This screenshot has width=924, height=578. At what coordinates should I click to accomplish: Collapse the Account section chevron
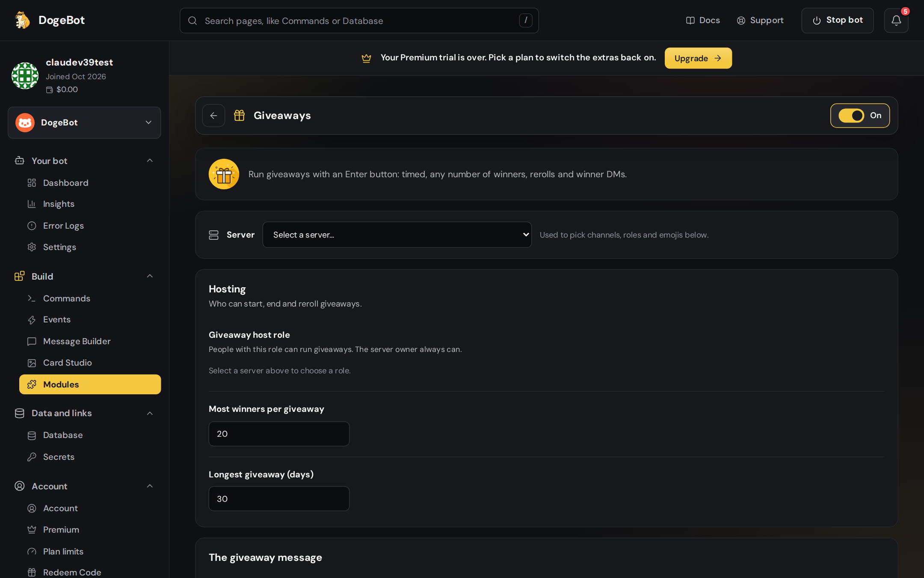pos(150,486)
